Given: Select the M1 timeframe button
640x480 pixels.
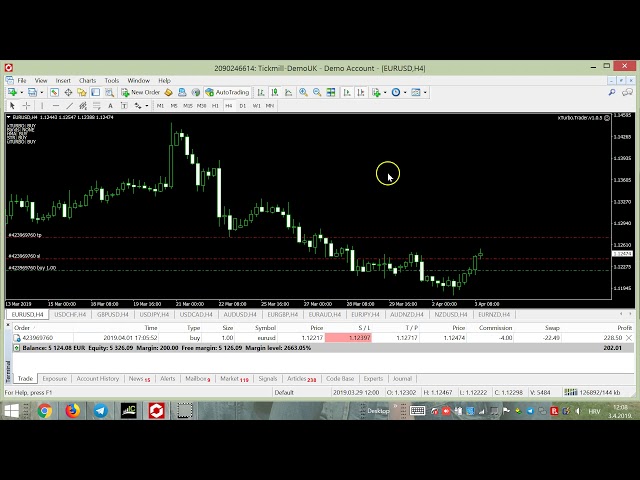Looking at the screenshot, I should point(159,105).
